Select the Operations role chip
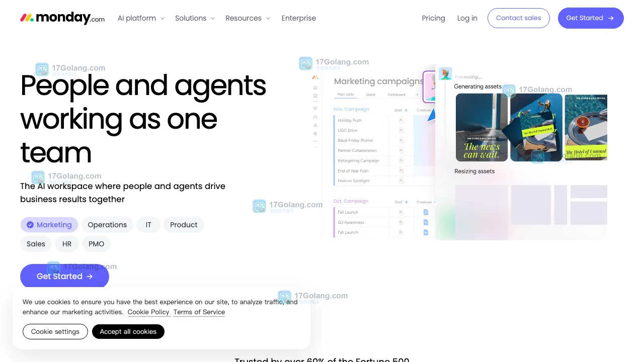 [x=107, y=225]
